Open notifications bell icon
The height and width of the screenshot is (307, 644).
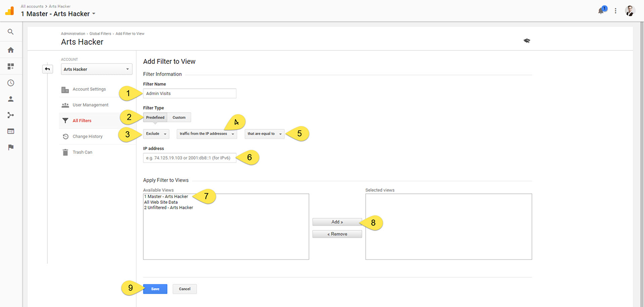(x=601, y=11)
